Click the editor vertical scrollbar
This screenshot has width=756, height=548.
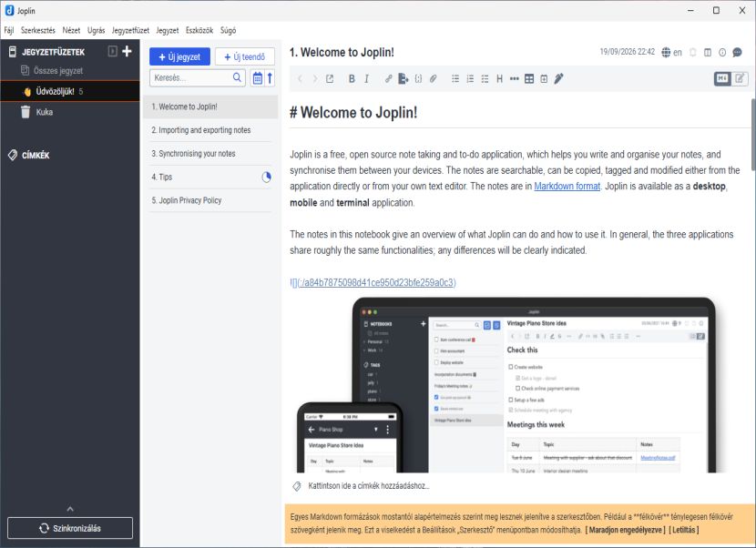[x=753, y=135]
